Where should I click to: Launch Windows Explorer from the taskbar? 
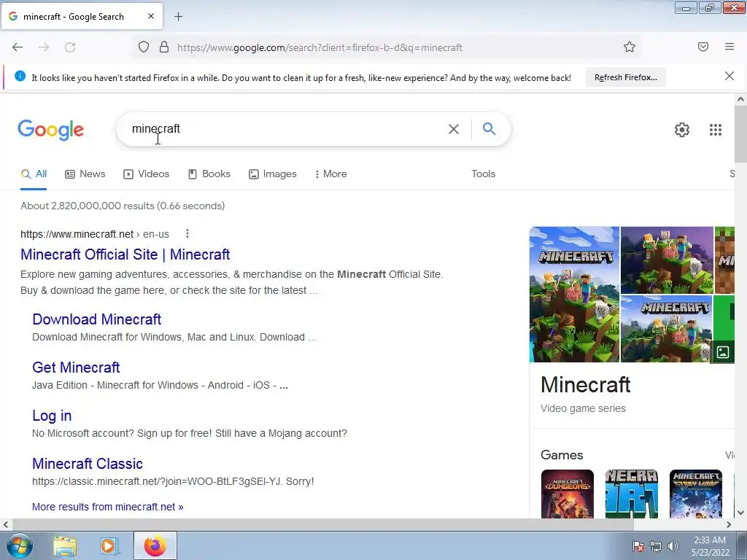tap(65, 546)
